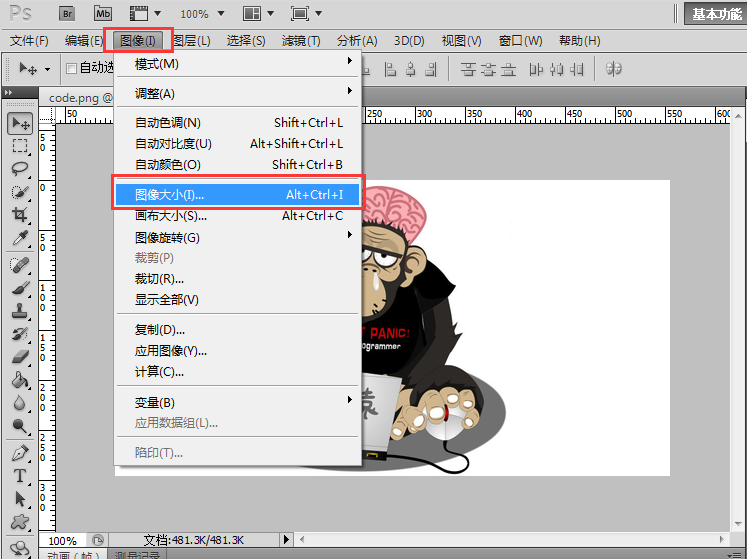
Task: Select the Clone Stamp tool
Action: pos(20,311)
